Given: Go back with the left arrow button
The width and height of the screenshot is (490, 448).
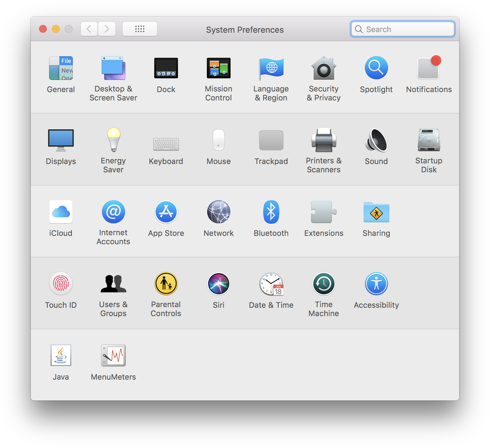Looking at the screenshot, I should coord(89,29).
